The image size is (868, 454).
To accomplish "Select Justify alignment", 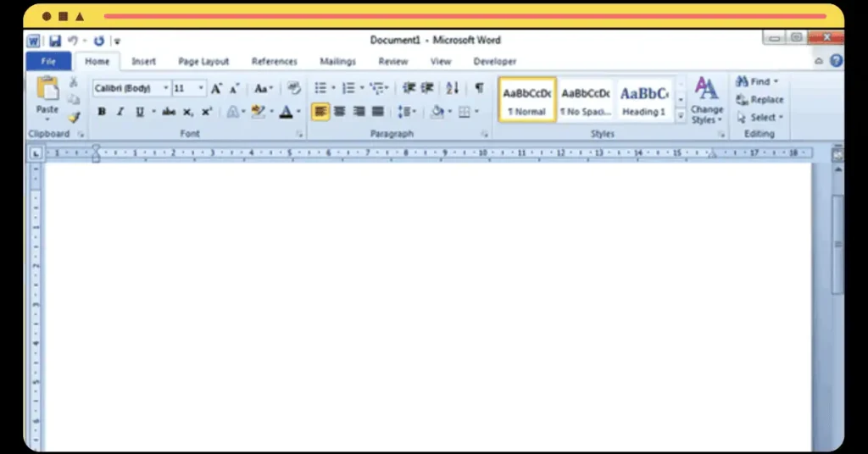I will [x=377, y=112].
